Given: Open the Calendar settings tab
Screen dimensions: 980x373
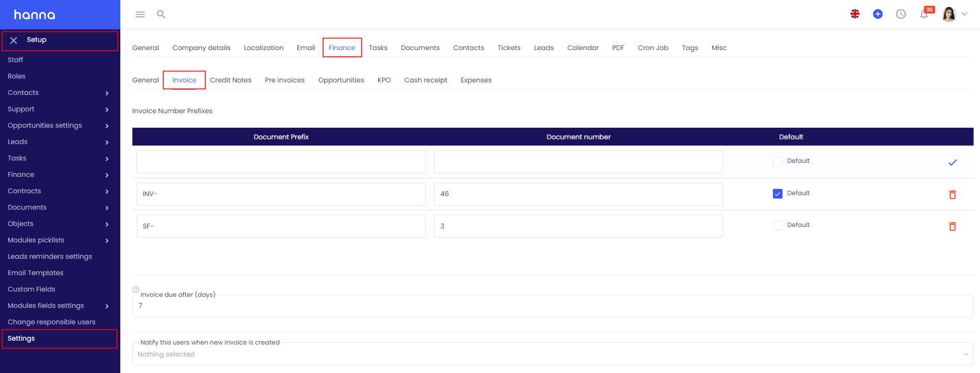Looking at the screenshot, I should [583, 48].
